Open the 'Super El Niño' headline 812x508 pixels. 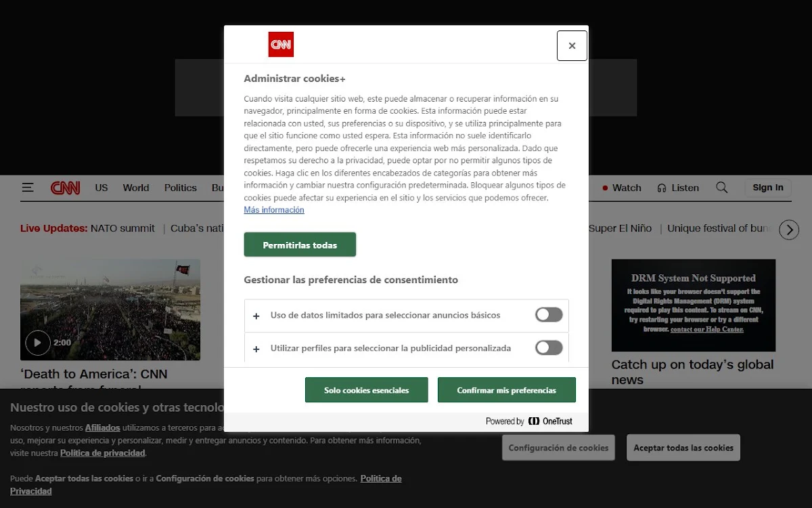point(620,228)
